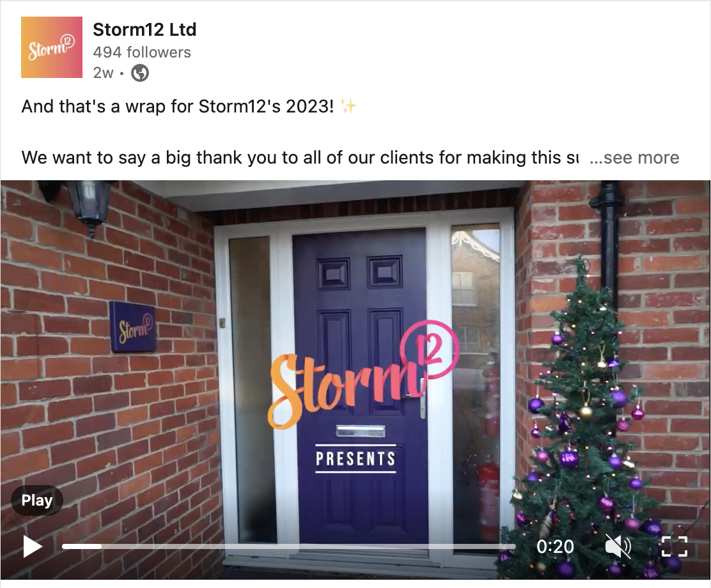The height and width of the screenshot is (588, 711).
Task: Click the PRESENTS caption in the video
Action: (355, 458)
